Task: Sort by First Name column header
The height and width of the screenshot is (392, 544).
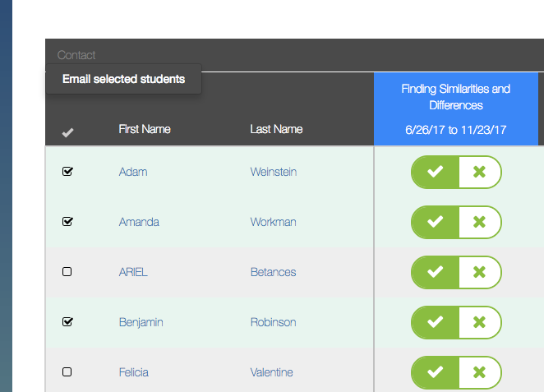Action: (x=145, y=129)
